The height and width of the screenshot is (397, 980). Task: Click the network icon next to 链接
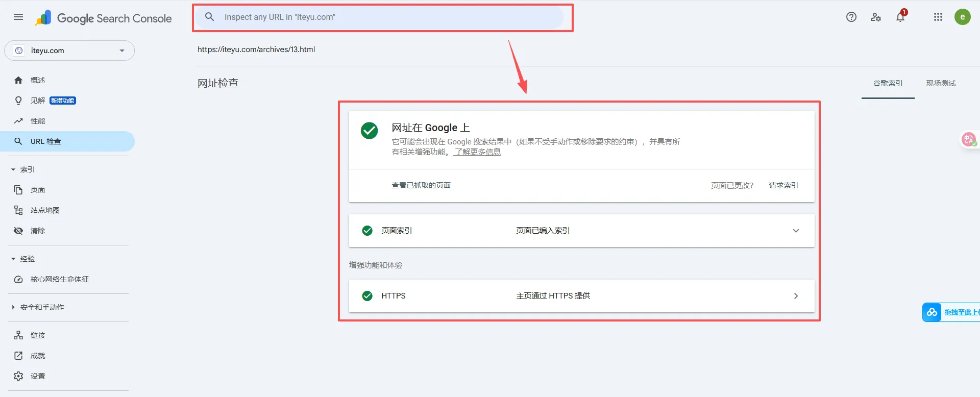(x=18, y=335)
